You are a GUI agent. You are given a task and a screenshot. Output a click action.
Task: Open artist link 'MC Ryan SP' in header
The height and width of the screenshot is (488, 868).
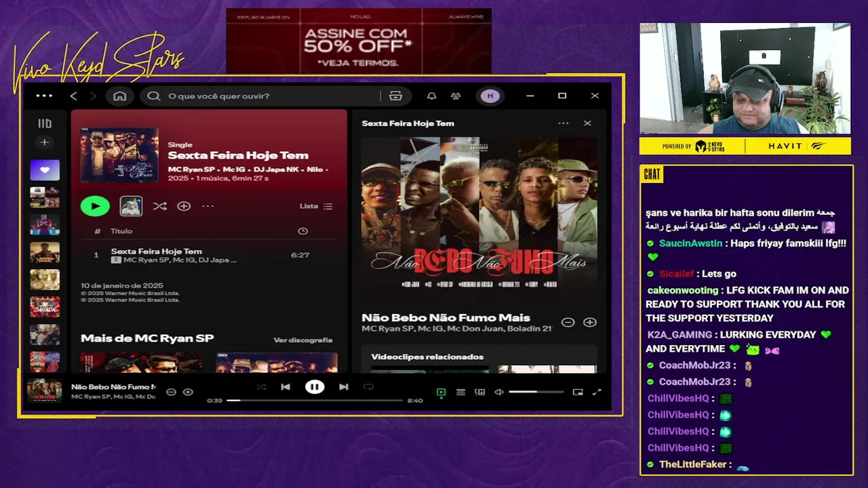tap(191, 169)
